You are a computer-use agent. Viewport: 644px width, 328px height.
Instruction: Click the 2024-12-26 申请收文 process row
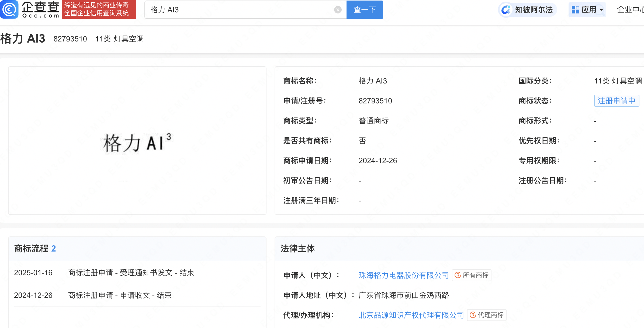(x=137, y=295)
